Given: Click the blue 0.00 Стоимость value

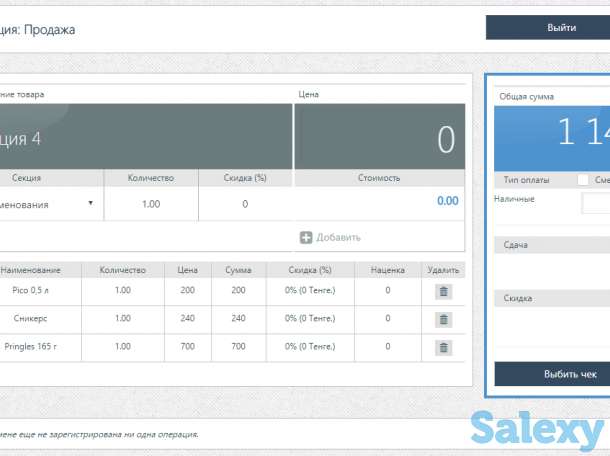Looking at the screenshot, I should click(446, 201).
